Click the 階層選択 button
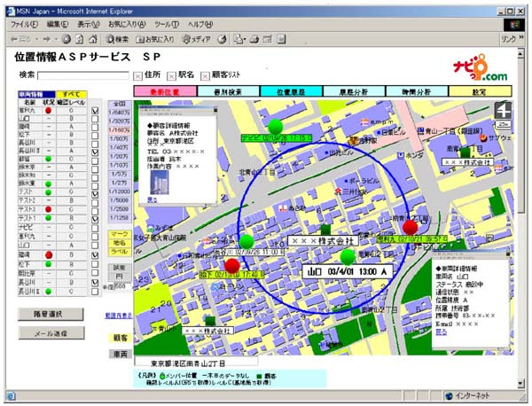 tap(51, 314)
